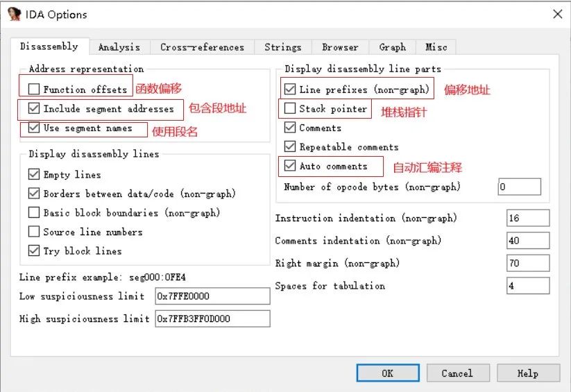Toggle Use segment names checkbox
This screenshot has height=392, width=571.
click(x=34, y=128)
